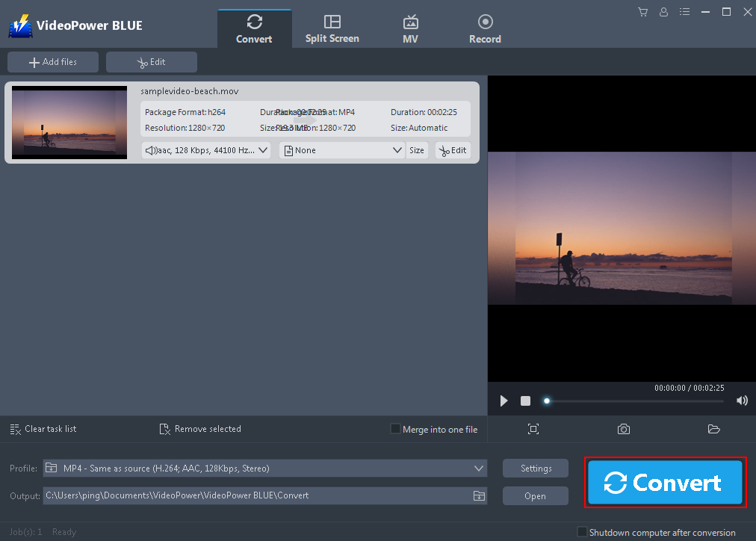The width and height of the screenshot is (756, 541).
Task: Open the MV tab
Action: click(410, 28)
